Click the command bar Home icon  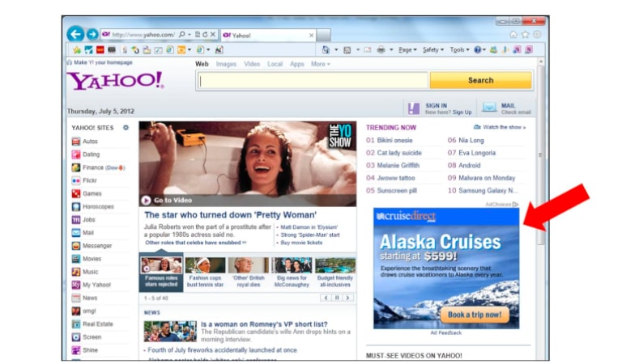coord(326,50)
